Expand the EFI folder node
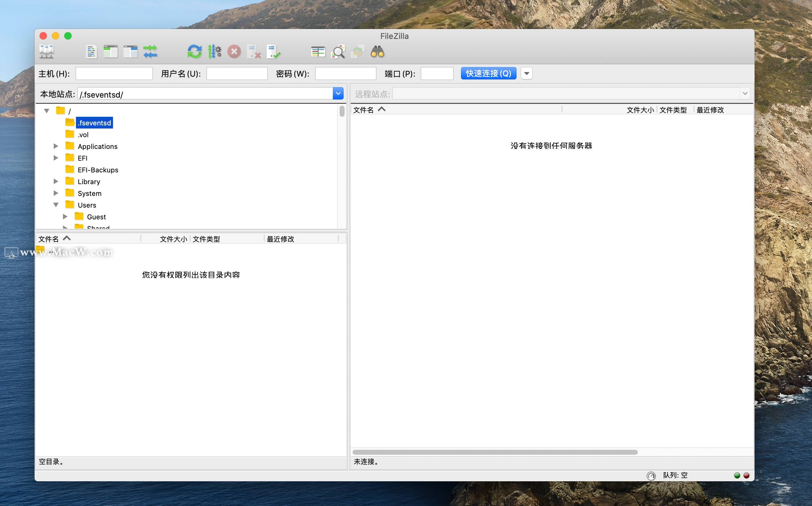This screenshot has width=812, height=506. point(56,158)
